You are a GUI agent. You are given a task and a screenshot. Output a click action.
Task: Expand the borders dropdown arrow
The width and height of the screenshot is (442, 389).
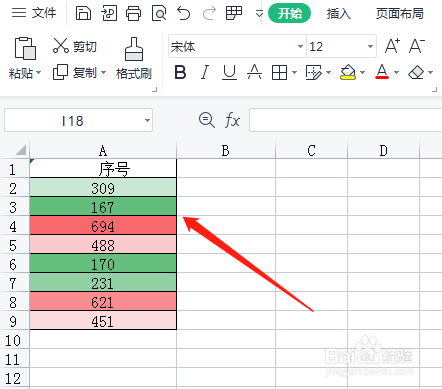pos(294,72)
